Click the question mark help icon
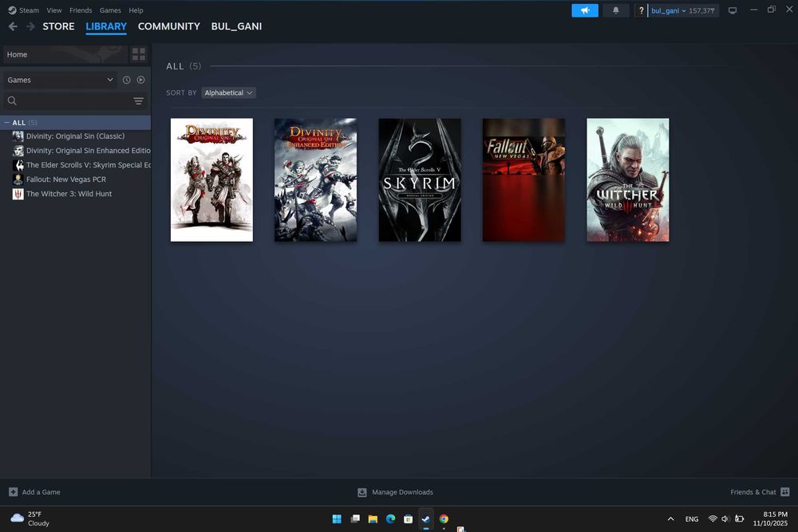The width and height of the screenshot is (798, 532). tap(641, 10)
